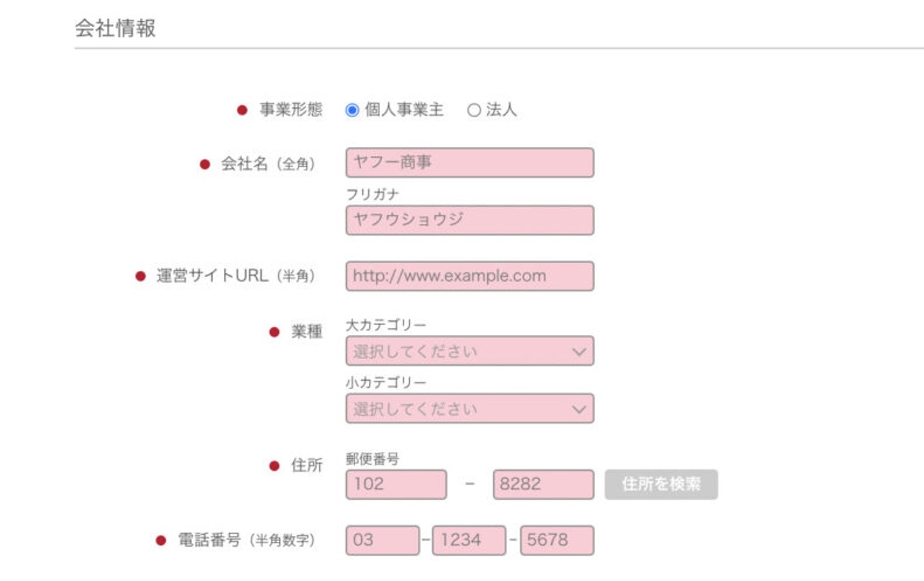Click the 法人 label text
924x581 pixels.
click(x=502, y=109)
